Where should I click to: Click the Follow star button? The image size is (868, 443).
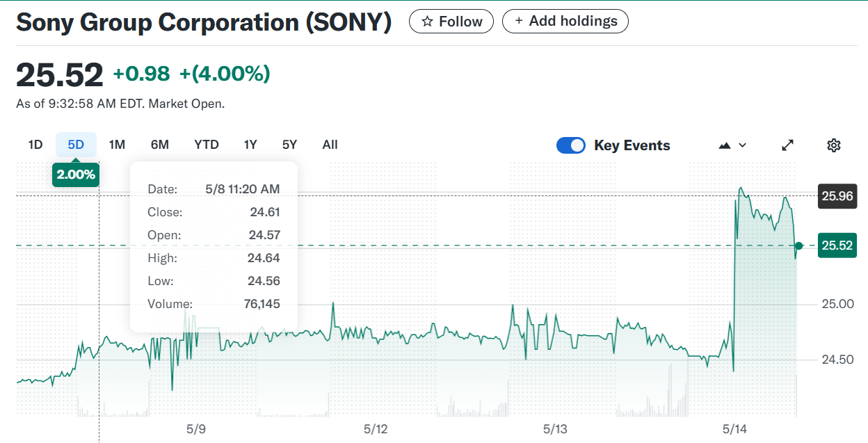[x=451, y=22]
